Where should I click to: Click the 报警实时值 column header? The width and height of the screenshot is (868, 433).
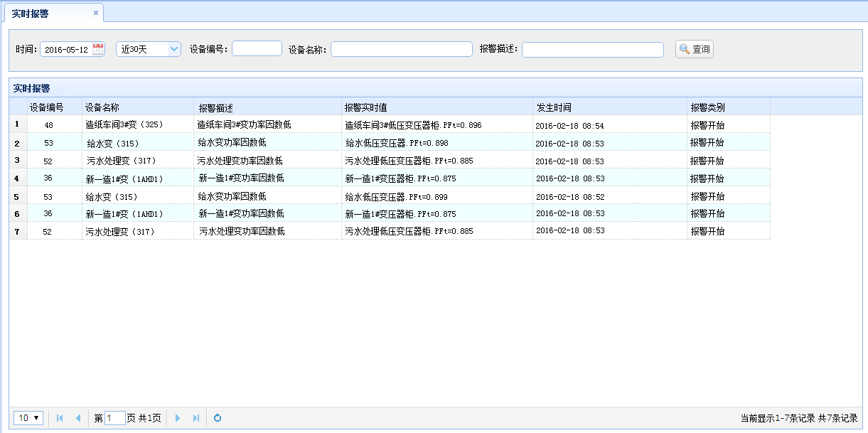365,107
